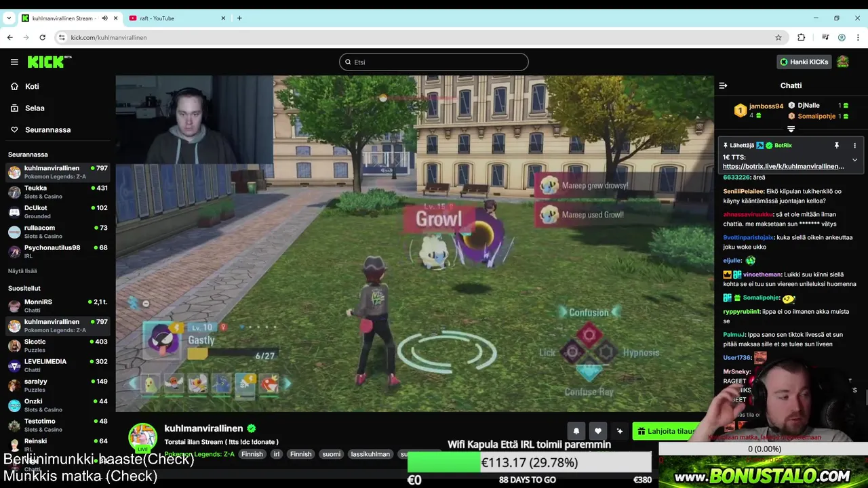Go to Koti in the sidebar
Viewport: 868px width, 488px height.
32,87
